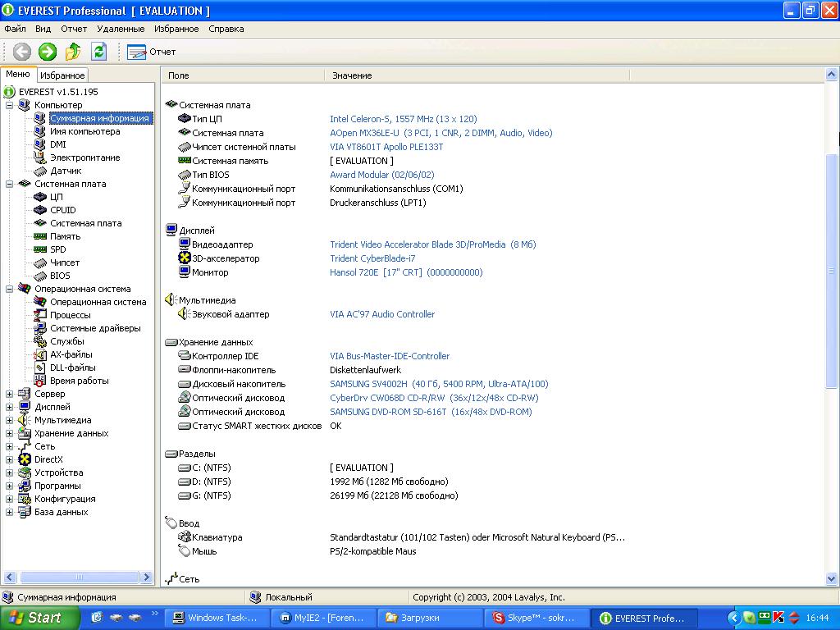
Task: Click the green Forward arrow icon
Action: tap(47, 52)
